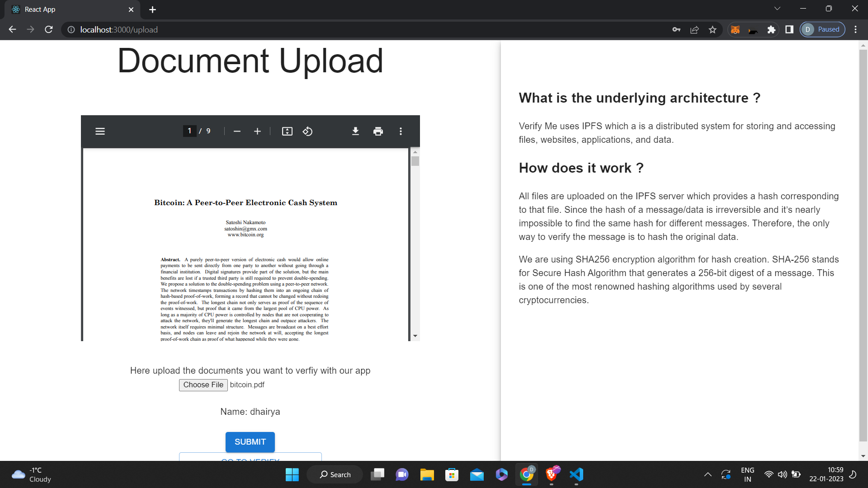
Task: Open the MetaMask fox extension
Action: 736,30
